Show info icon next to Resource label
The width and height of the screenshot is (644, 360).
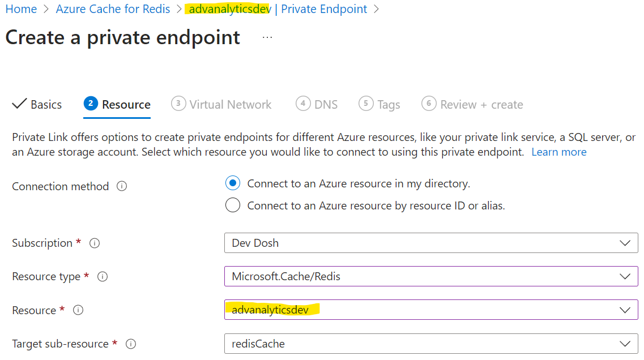tap(78, 310)
